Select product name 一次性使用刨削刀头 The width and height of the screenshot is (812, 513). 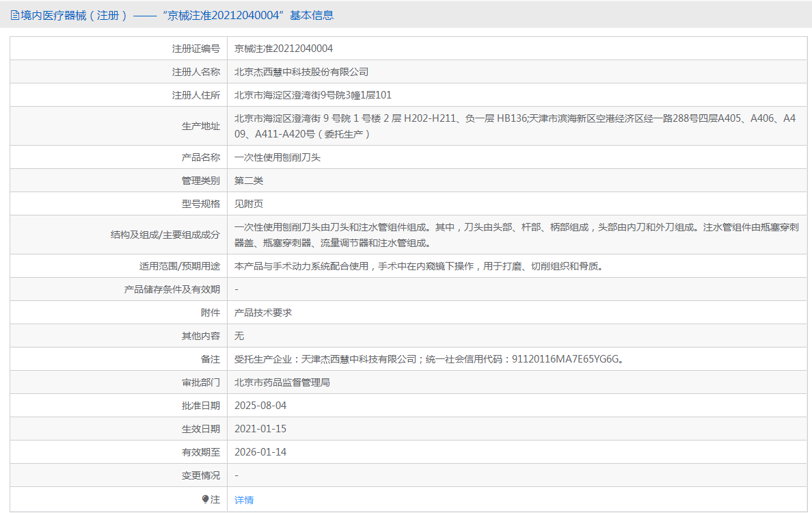pos(278,157)
